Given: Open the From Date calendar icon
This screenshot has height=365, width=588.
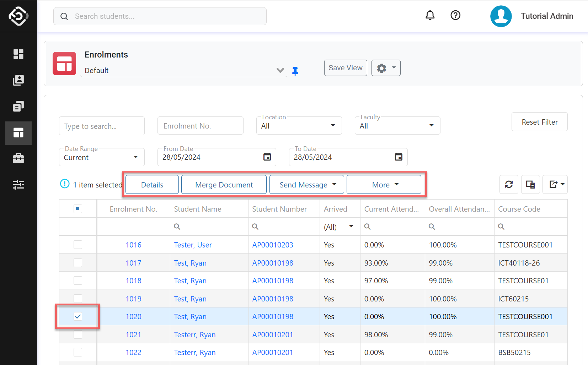Looking at the screenshot, I should click(x=267, y=157).
